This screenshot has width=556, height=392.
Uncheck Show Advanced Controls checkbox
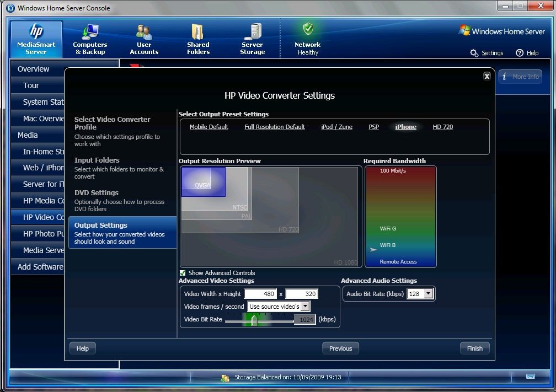183,273
